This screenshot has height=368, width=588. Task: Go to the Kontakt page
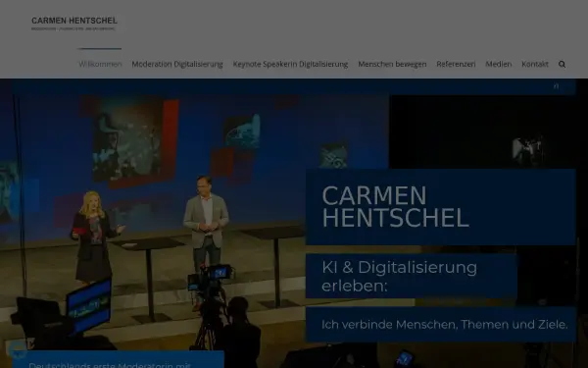[535, 64]
